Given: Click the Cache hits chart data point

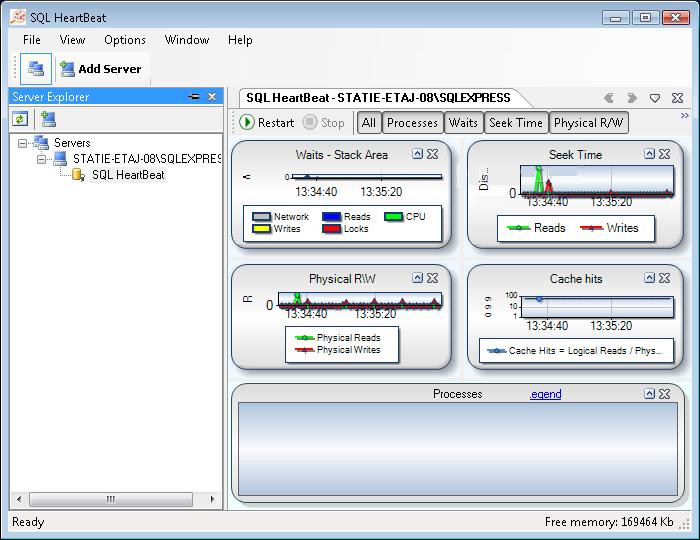Looking at the screenshot, I should coord(539,299).
